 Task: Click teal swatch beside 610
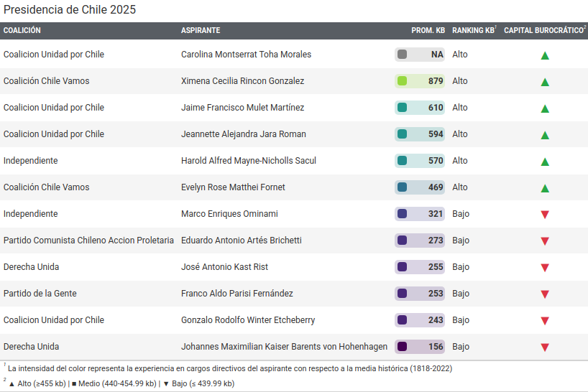point(402,108)
